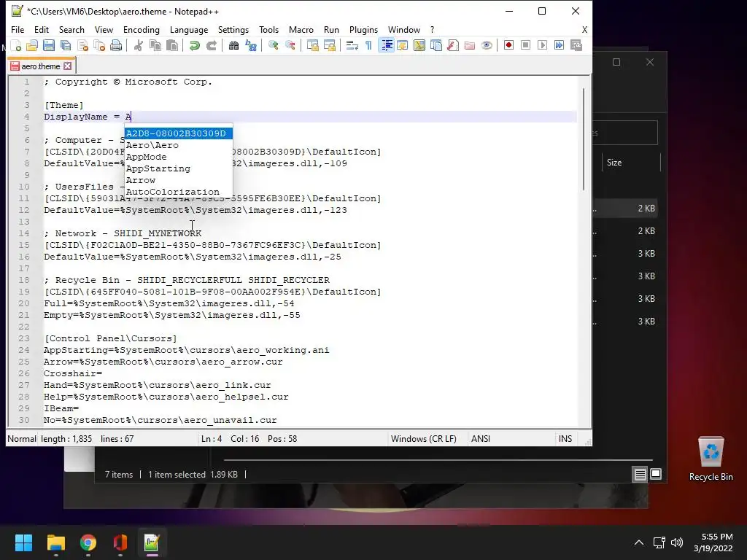This screenshot has width=747, height=560.
Task: Choose Aero\Aero autocomplete suggestion
Action: coord(178,145)
